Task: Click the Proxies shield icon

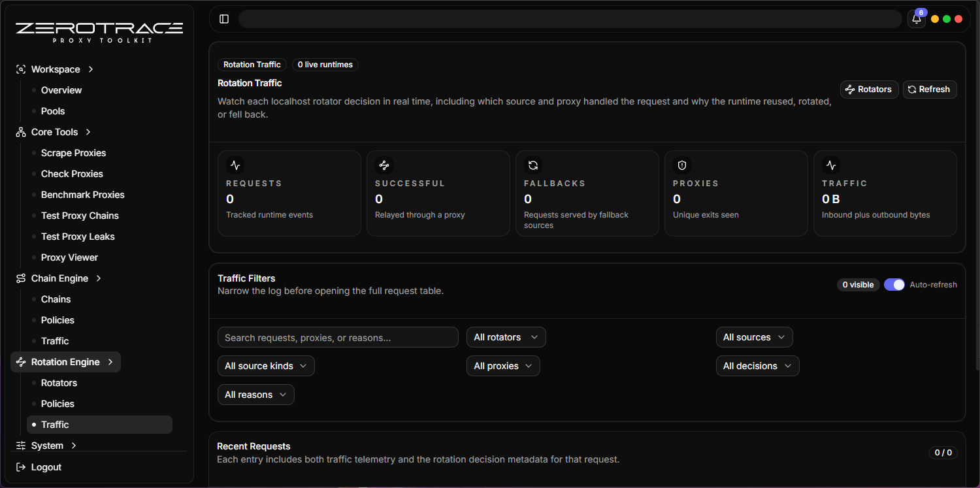Action: [x=682, y=165]
